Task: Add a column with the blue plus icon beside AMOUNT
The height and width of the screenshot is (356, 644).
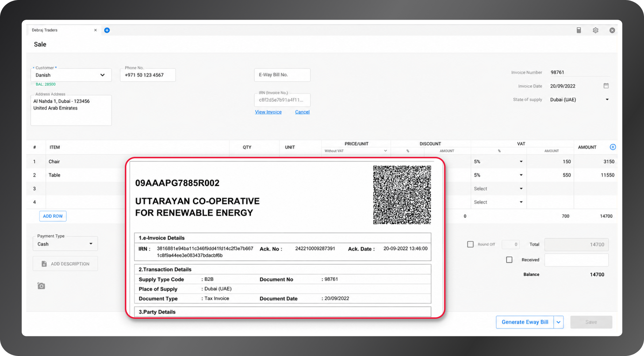Action: [613, 147]
